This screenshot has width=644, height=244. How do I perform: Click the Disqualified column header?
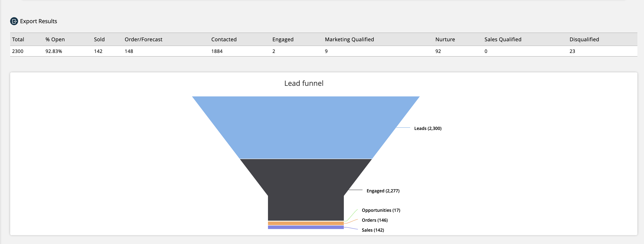584,39
